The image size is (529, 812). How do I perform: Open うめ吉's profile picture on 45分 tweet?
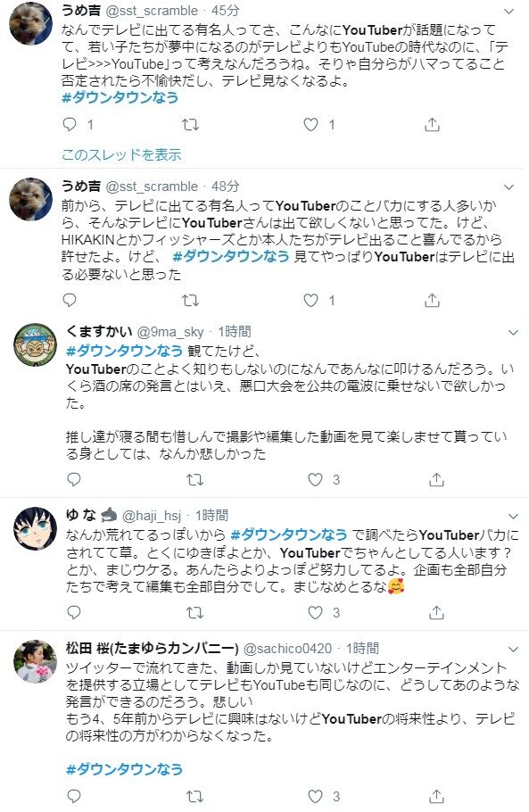coord(30,24)
